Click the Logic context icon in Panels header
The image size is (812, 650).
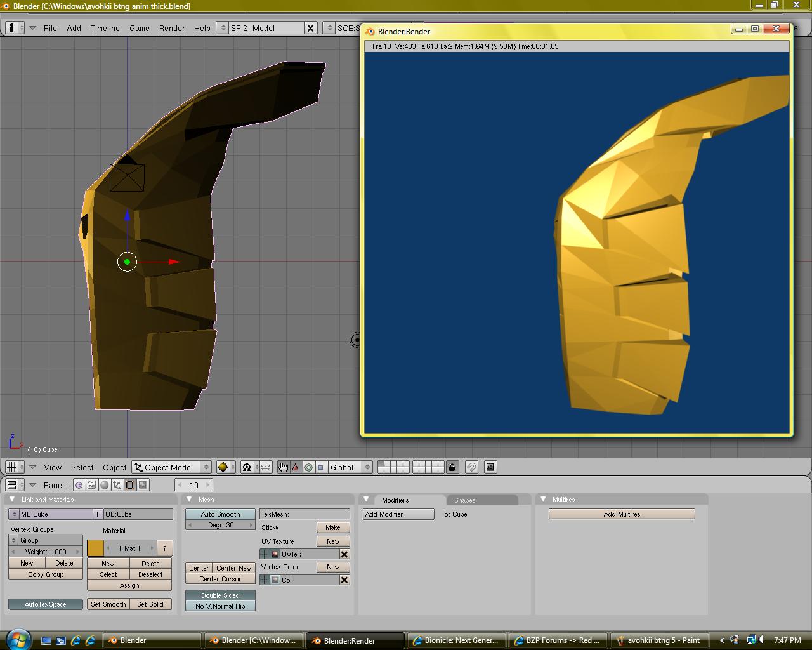pos(79,485)
